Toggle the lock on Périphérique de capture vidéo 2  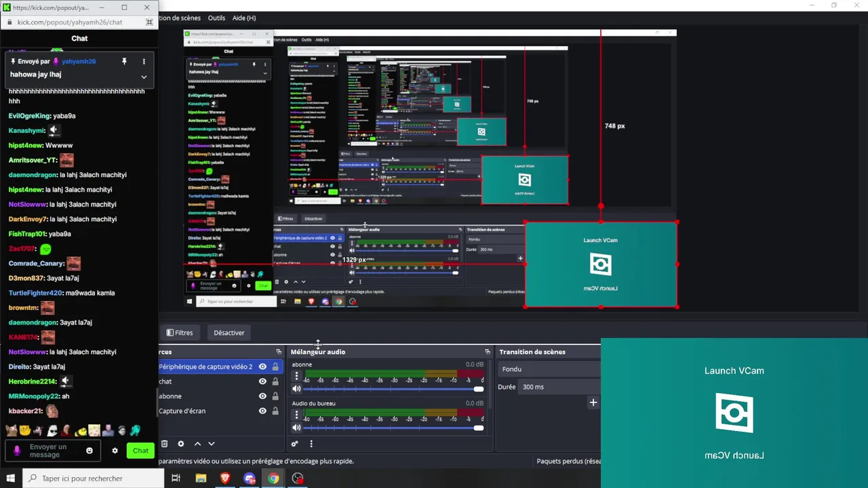[275, 367]
